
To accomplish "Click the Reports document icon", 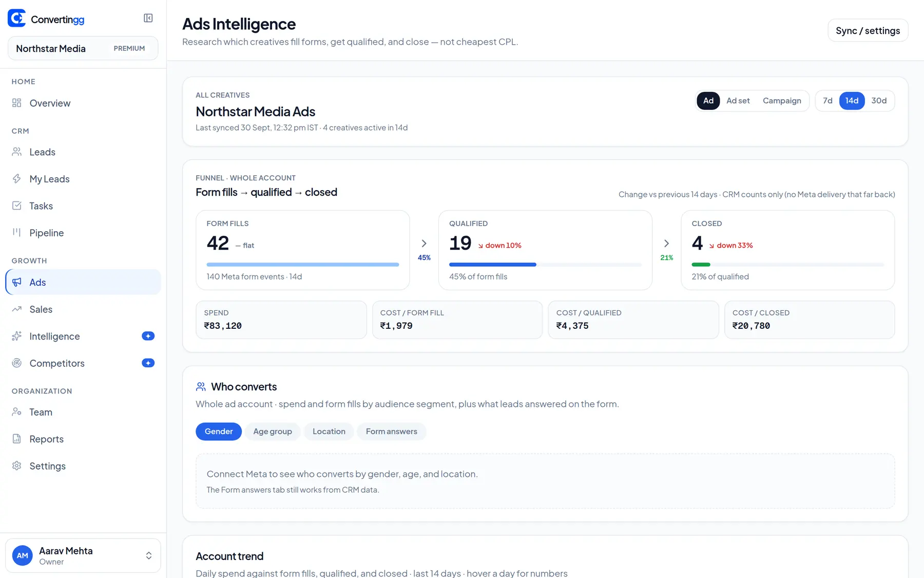I will click(x=17, y=439).
